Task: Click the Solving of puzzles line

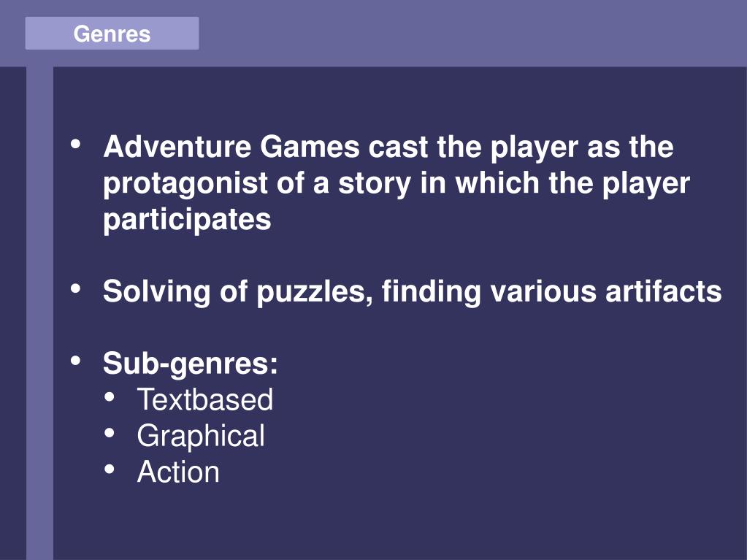Action: tap(412, 291)
